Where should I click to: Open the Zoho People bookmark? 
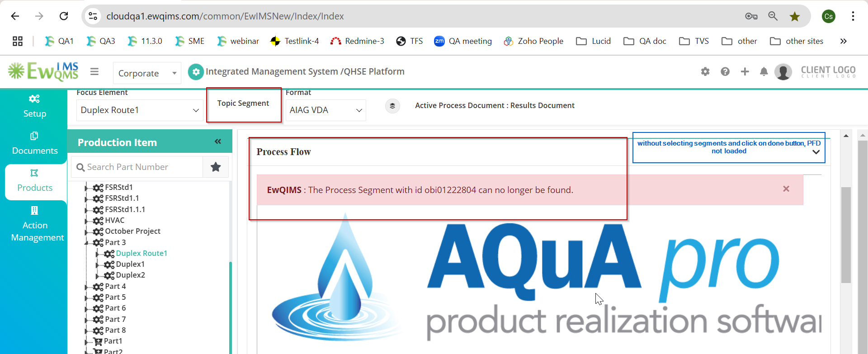[533, 41]
